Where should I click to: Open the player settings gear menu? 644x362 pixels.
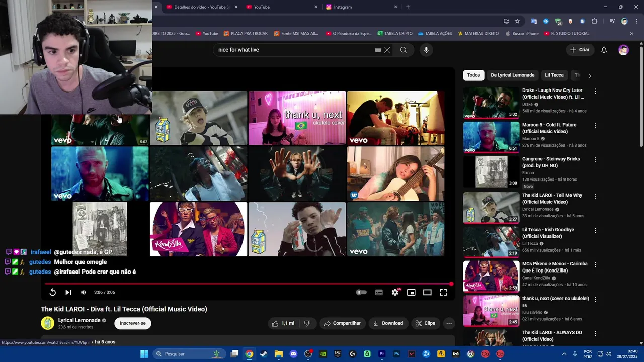[x=395, y=292]
